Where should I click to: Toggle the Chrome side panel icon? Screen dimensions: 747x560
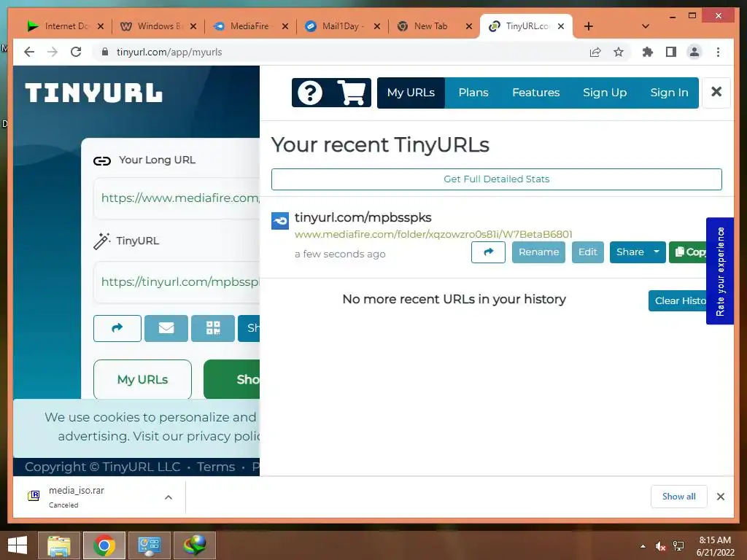671,52
